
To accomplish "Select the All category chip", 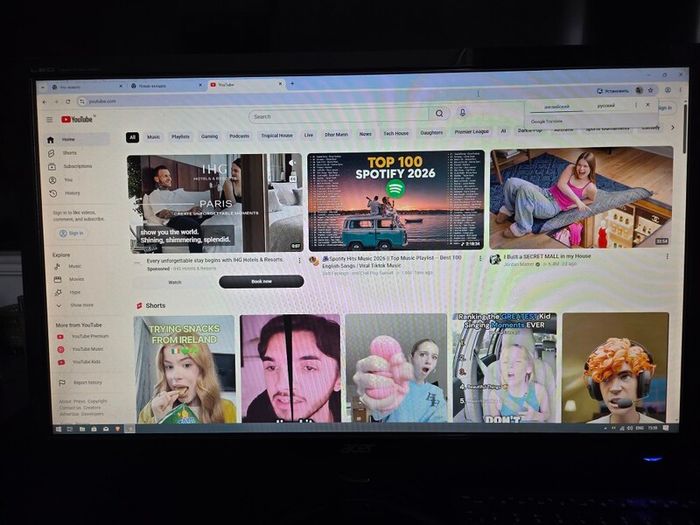I will (x=132, y=137).
